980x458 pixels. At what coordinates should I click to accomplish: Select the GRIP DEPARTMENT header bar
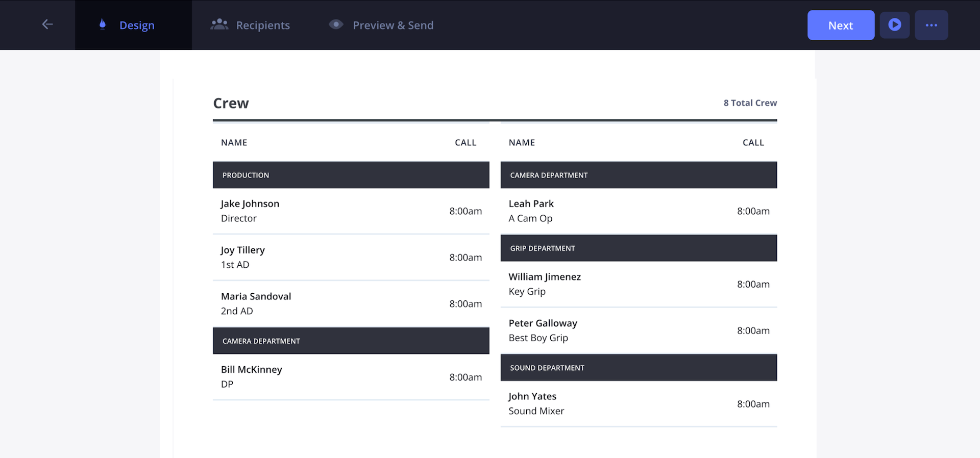pyautogui.click(x=638, y=248)
